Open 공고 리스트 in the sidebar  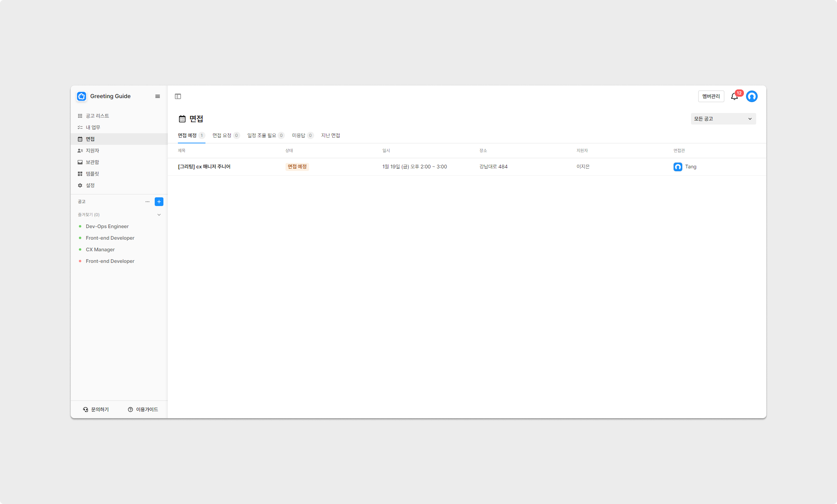(x=97, y=116)
